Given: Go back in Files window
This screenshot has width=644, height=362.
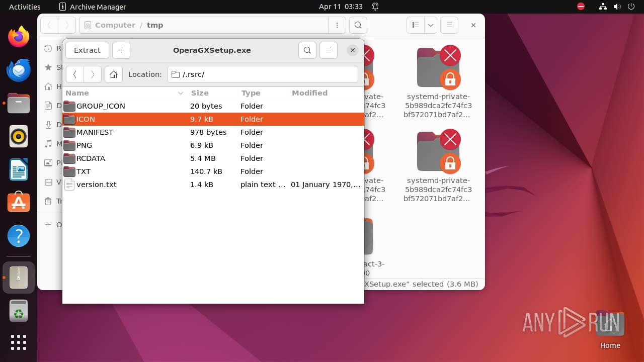Looking at the screenshot, I should pos(49,25).
